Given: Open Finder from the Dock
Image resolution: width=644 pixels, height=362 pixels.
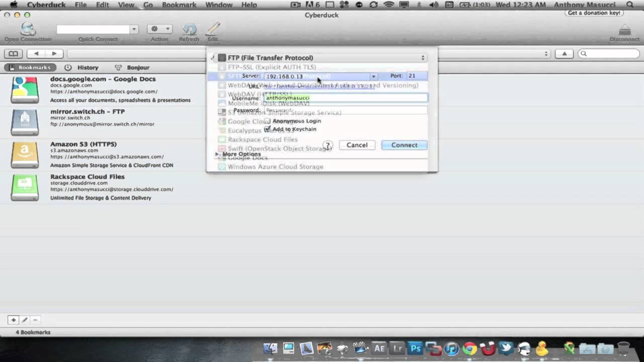Looking at the screenshot, I should click(271, 348).
